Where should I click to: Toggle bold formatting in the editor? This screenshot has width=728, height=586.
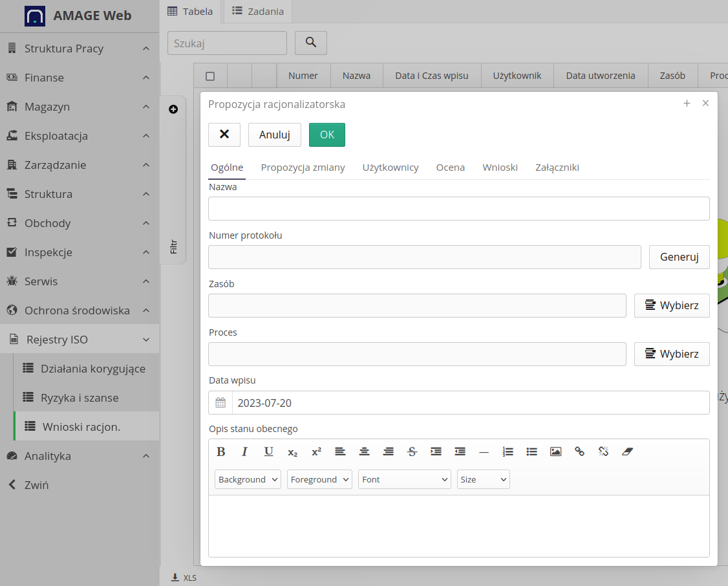coord(220,451)
